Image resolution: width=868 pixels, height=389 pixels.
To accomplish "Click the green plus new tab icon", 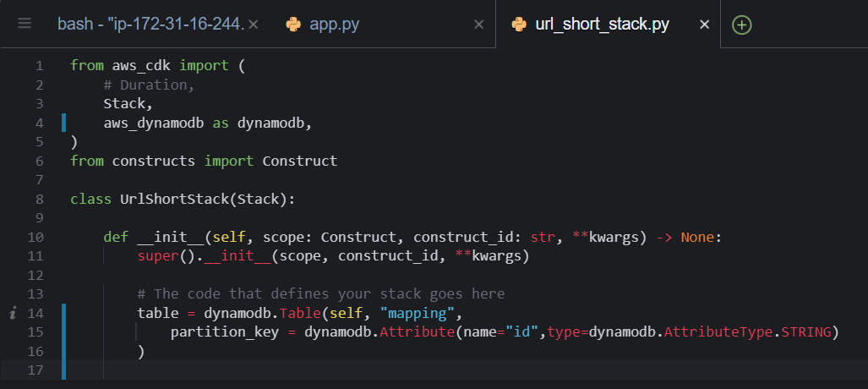I will (742, 25).
